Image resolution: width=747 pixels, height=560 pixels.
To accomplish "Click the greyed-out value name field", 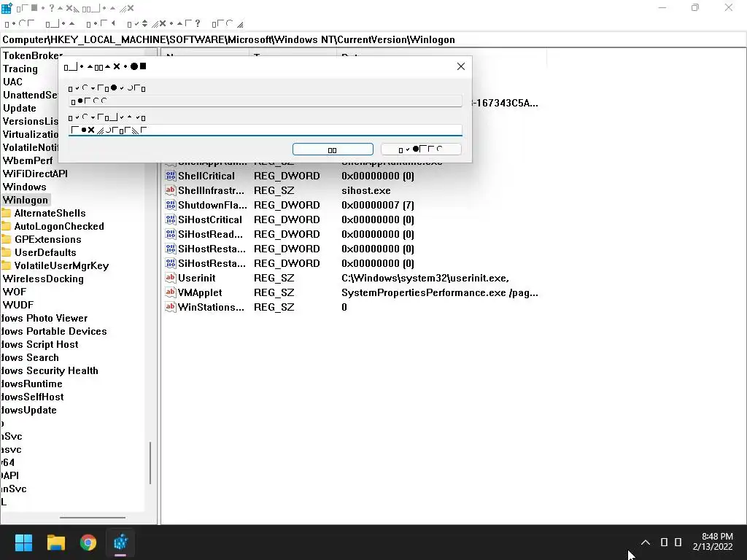I will (x=266, y=101).
